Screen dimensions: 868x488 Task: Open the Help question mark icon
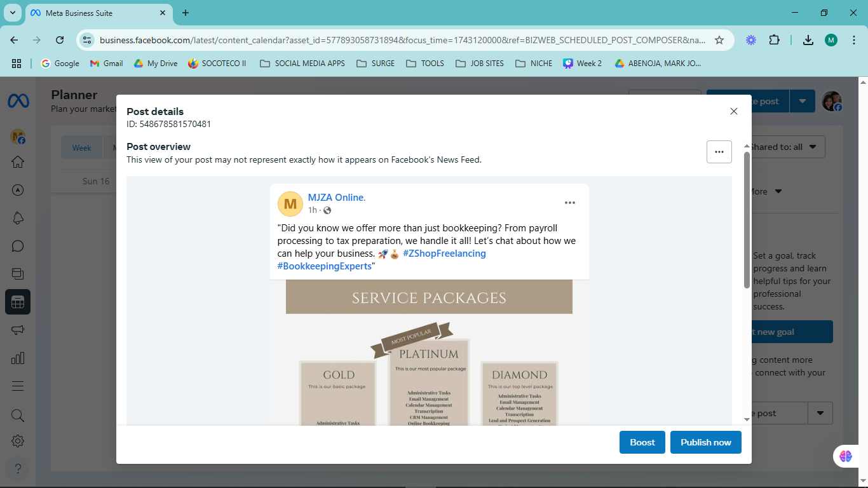18,469
